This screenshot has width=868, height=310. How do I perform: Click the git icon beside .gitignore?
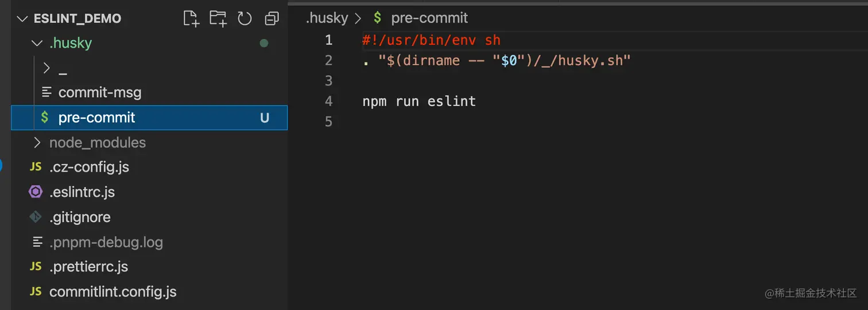point(36,217)
